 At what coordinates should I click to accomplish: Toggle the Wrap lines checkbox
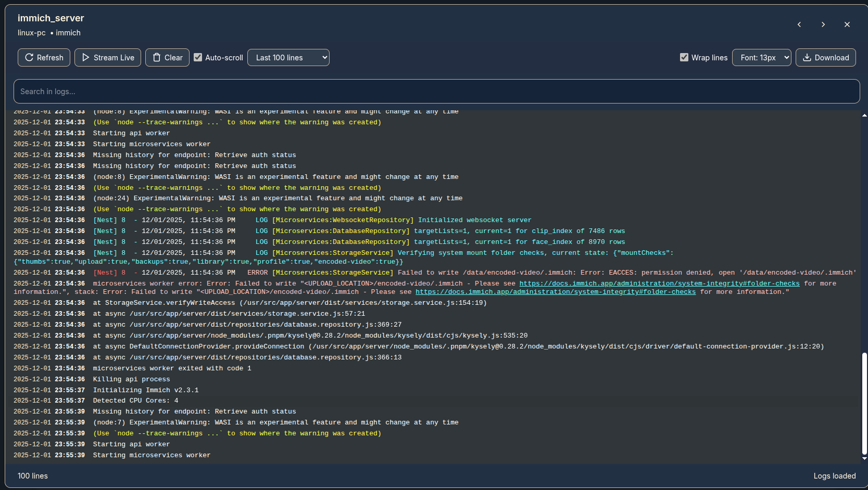click(x=684, y=57)
